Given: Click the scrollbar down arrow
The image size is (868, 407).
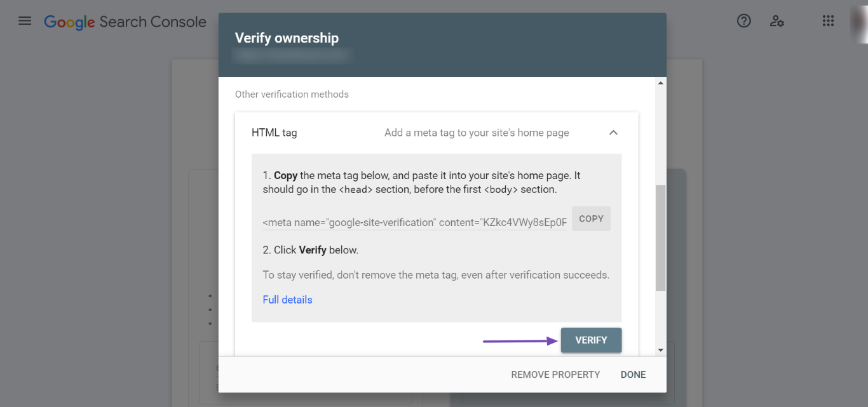Looking at the screenshot, I should click(x=660, y=349).
